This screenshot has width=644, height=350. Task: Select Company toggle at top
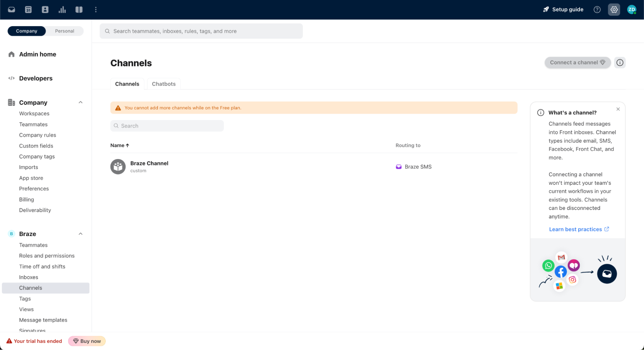tap(26, 31)
